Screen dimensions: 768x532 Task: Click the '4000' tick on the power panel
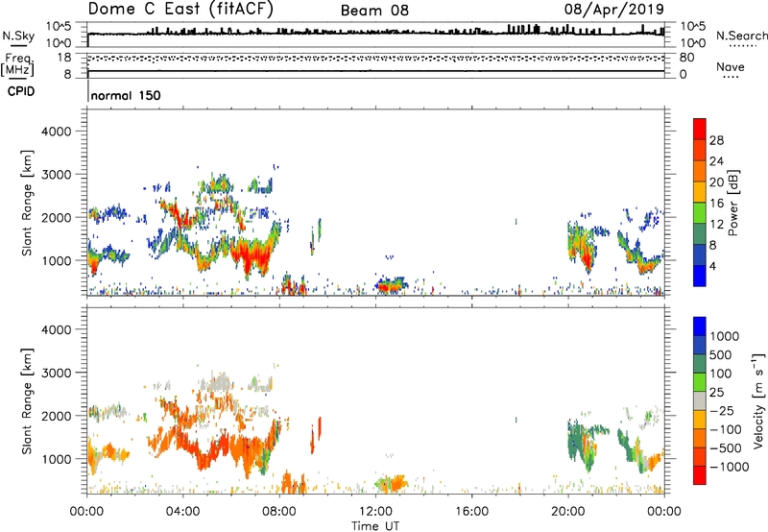(57, 132)
